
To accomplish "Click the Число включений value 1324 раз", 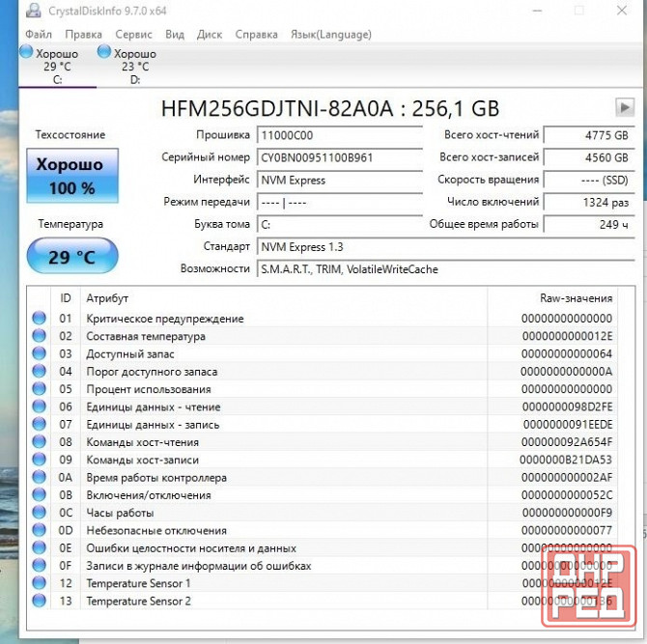I will [589, 202].
